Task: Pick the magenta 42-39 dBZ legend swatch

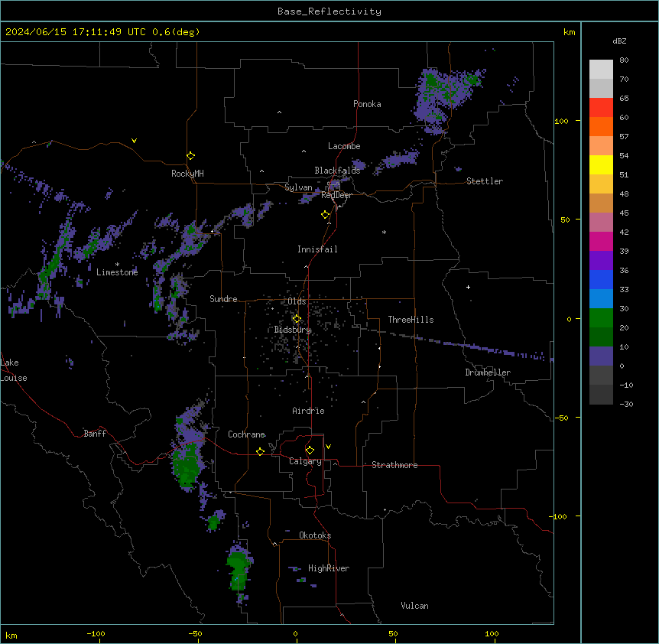Action: tap(601, 241)
